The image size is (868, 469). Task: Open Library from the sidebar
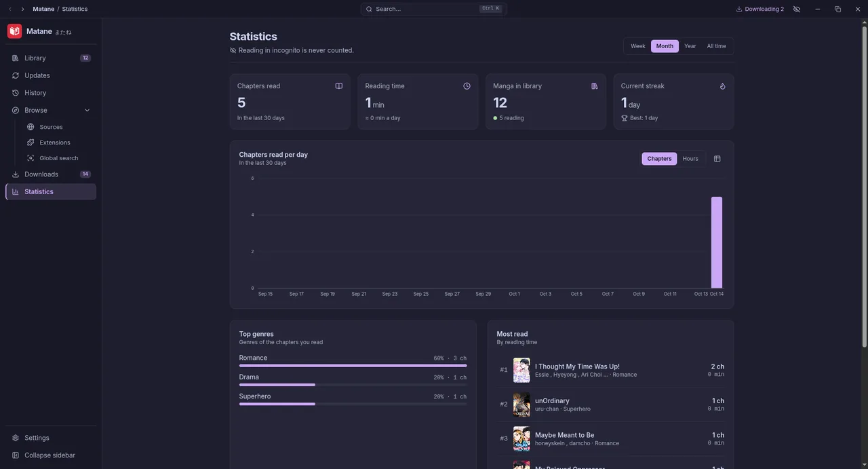tap(51, 58)
